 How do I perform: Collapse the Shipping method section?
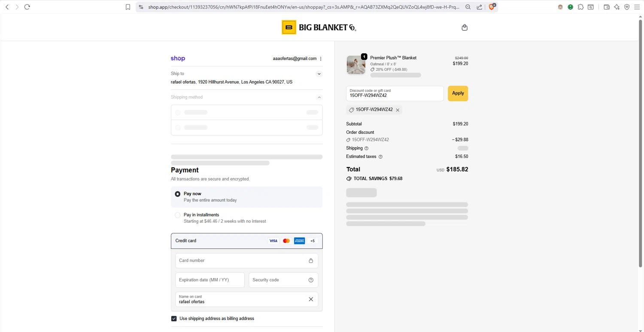tap(319, 97)
